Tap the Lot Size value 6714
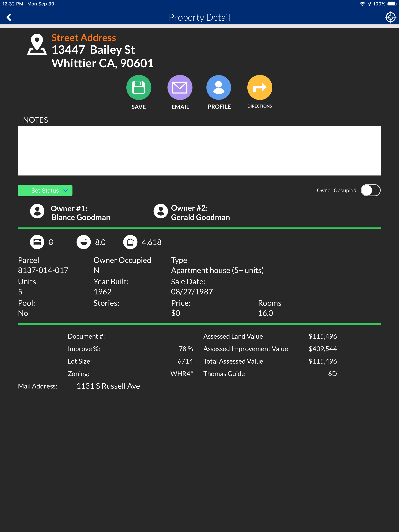The width and height of the screenshot is (399, 532). tap(185, 361)
